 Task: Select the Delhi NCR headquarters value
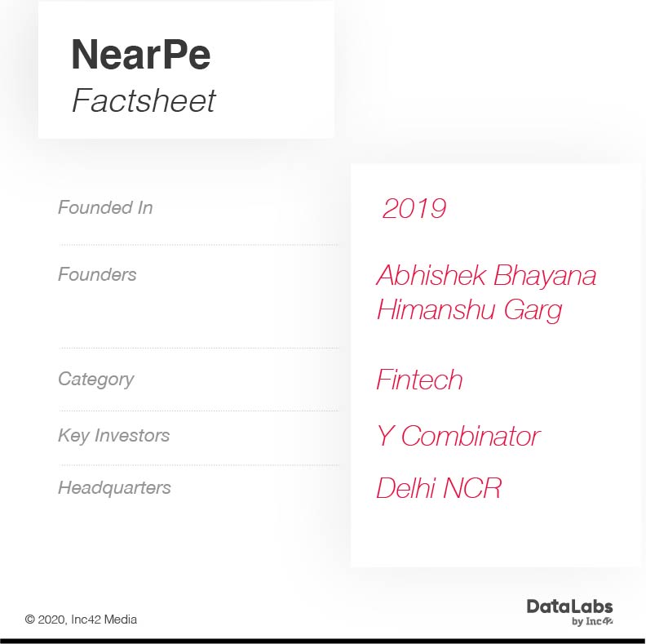pos(439,489)
